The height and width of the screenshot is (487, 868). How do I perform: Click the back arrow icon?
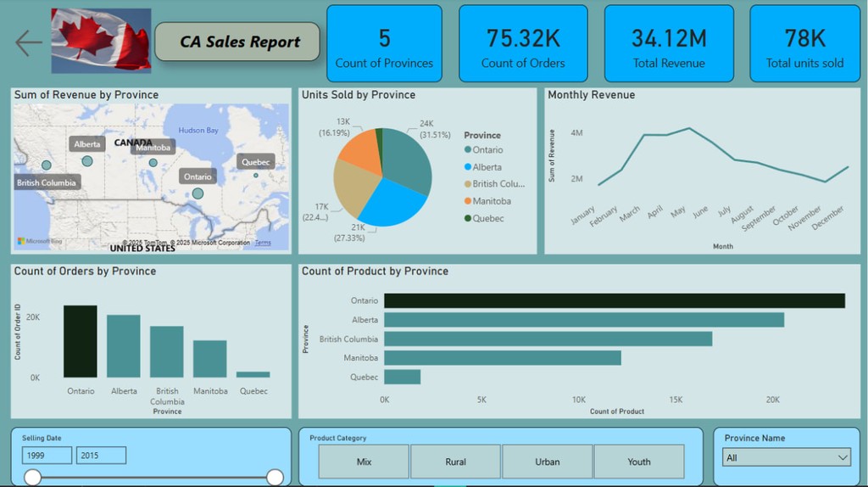(x=29, y=42)
